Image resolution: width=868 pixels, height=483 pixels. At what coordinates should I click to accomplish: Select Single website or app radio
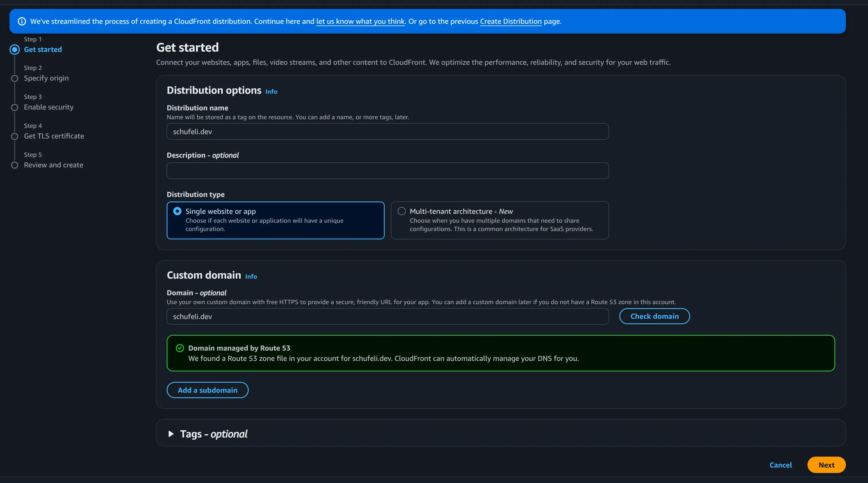[x=177, y=211]
